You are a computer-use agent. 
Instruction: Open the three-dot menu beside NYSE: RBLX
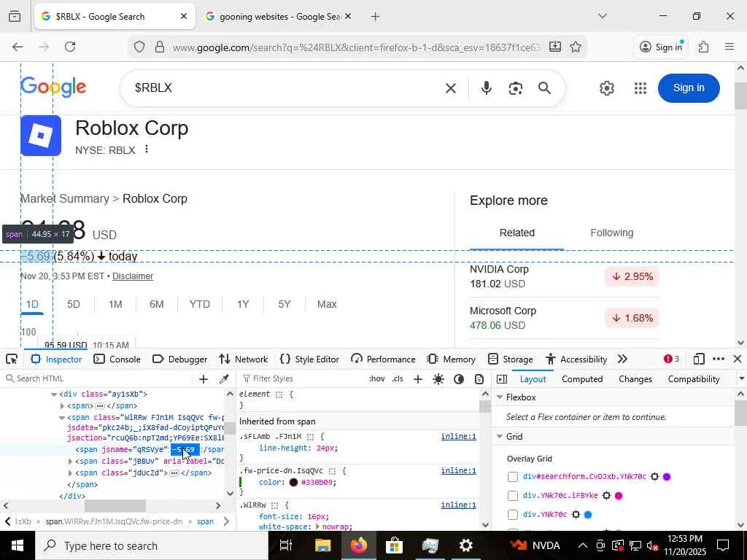pos(147,149)
